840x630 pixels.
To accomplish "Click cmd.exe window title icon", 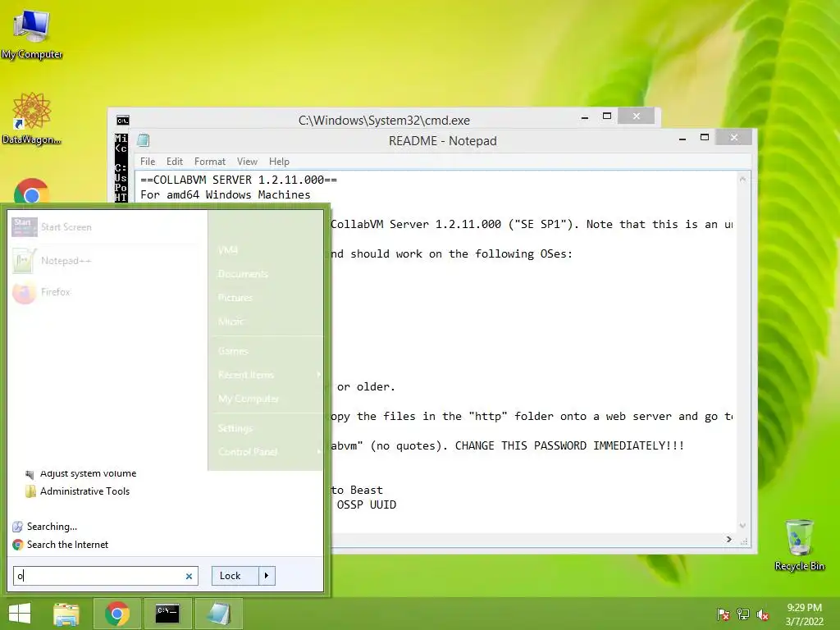I will point(123,121).
